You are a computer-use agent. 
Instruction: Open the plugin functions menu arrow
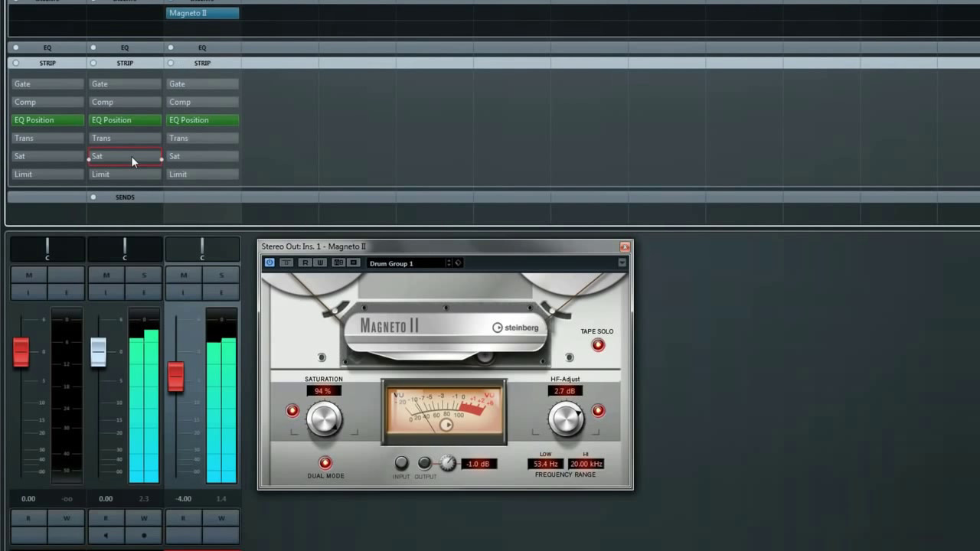point(622,262)
